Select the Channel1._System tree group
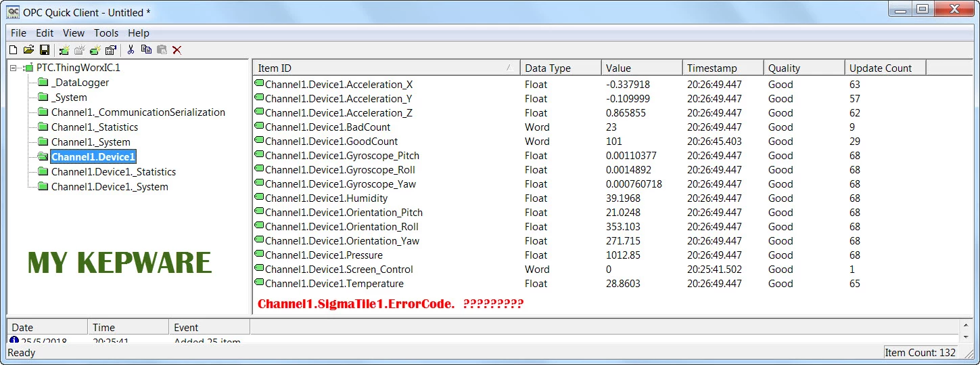The height and width of the screenshot is (365, 980). click(91, 142)
